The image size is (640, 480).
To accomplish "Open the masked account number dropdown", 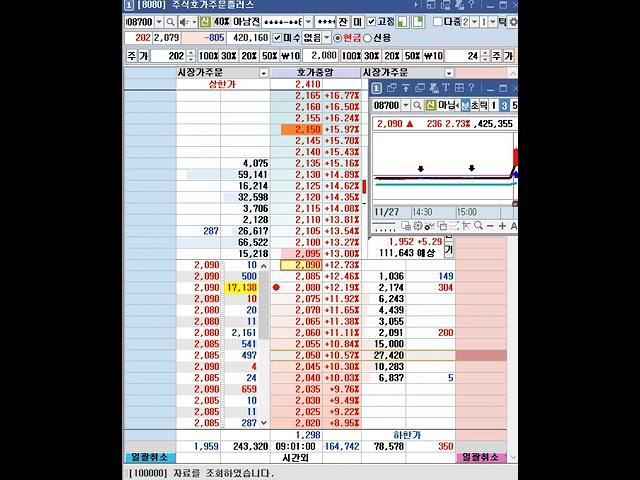I will [x=309, y=22].
